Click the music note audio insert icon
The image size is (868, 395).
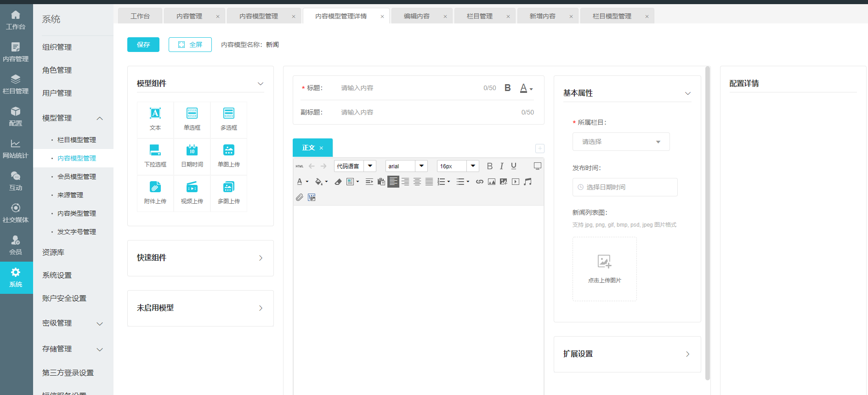click(x=528, y=182)
